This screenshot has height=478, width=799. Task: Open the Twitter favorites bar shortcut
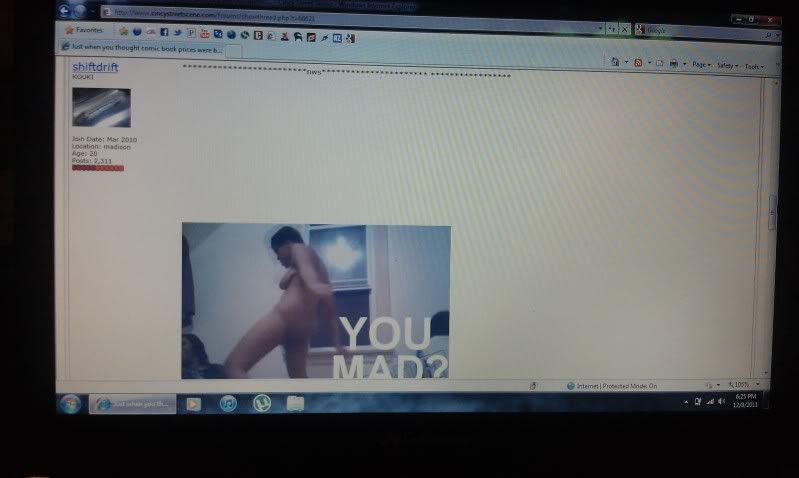coord(177,32)
